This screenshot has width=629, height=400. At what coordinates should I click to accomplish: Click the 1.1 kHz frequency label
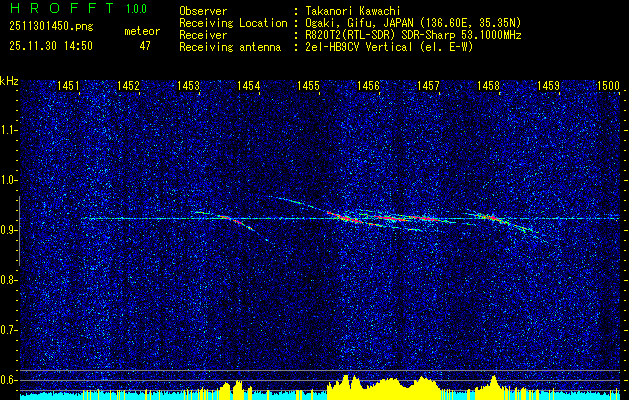[8, 130]
